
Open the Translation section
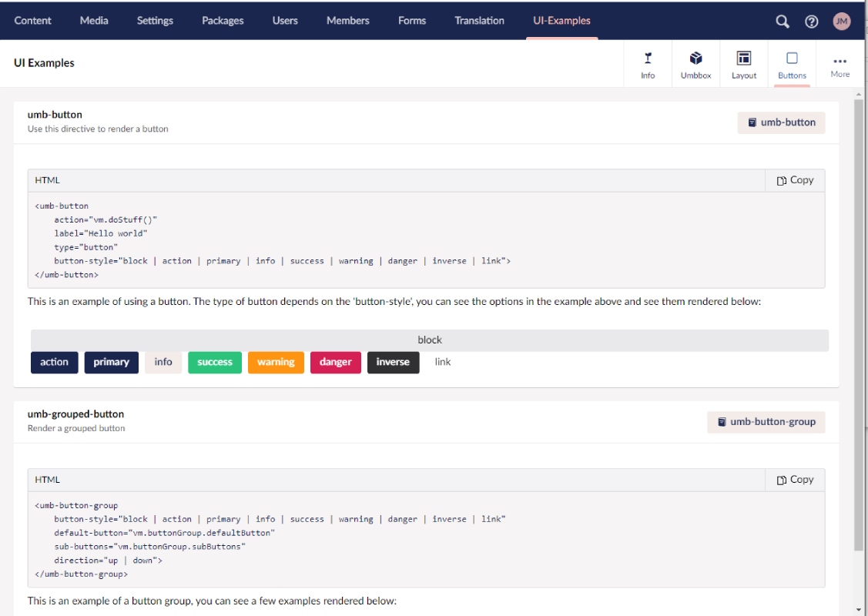tap(479, 21)
